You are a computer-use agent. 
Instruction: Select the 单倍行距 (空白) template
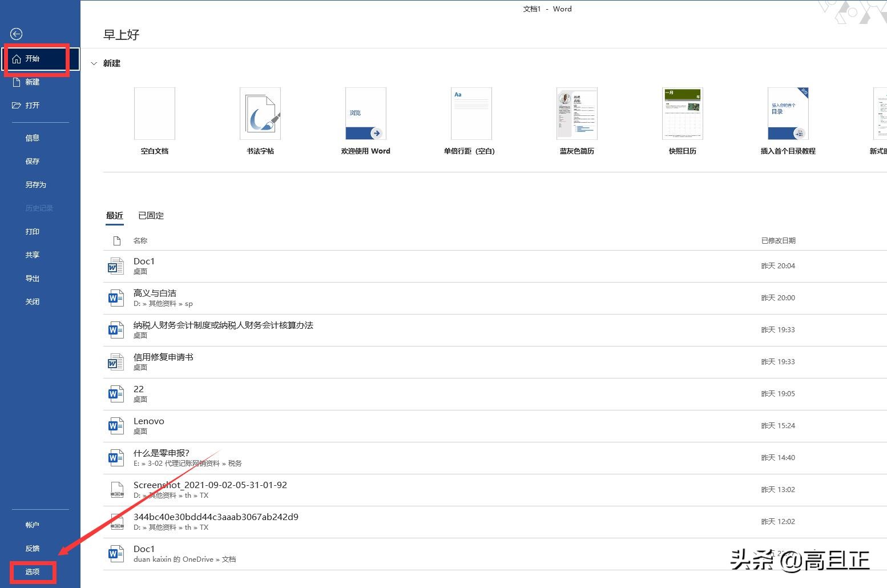(469, 122)
